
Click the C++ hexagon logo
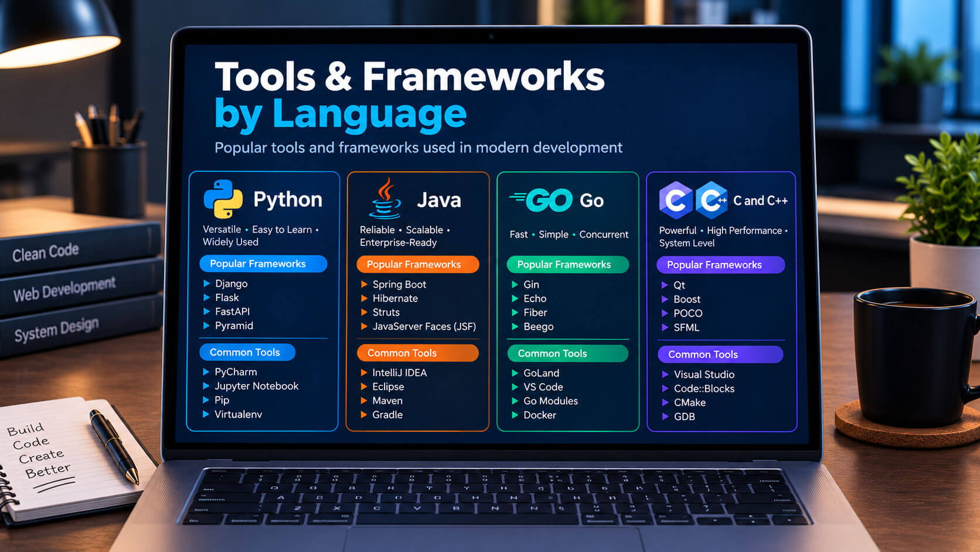(712, 200)
